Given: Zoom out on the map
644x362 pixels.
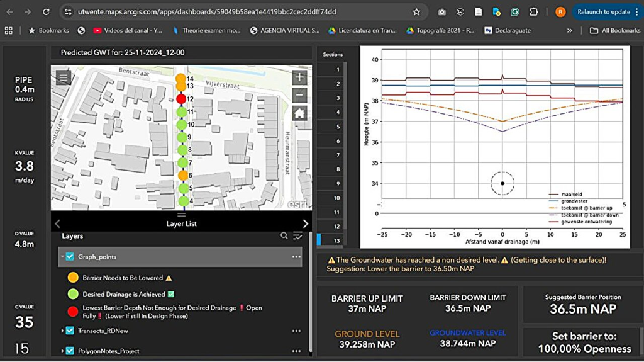Looking at the screenshot, I should tap(299, 96).
